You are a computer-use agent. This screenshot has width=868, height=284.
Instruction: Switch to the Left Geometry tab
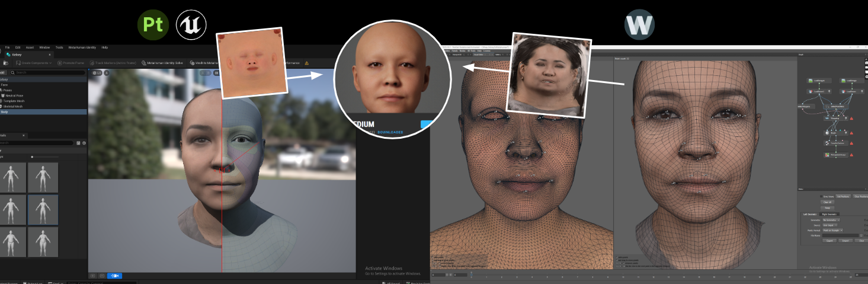click(810, 214)
